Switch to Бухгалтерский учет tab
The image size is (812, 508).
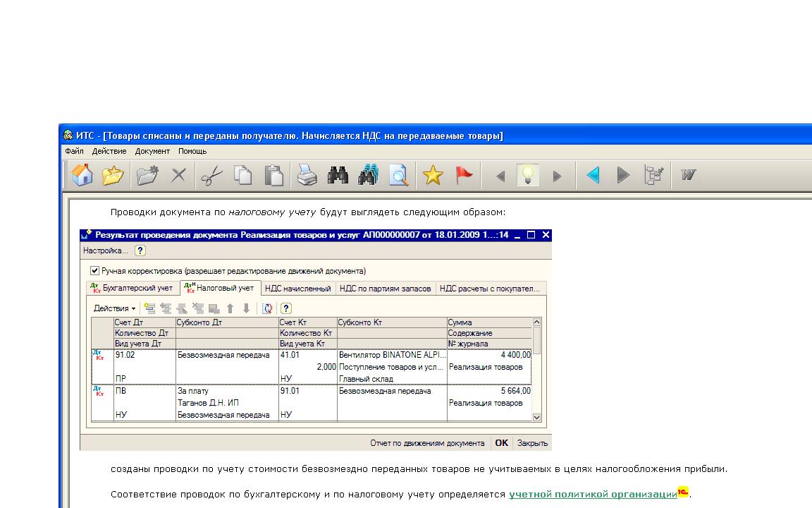pos(133,288)
